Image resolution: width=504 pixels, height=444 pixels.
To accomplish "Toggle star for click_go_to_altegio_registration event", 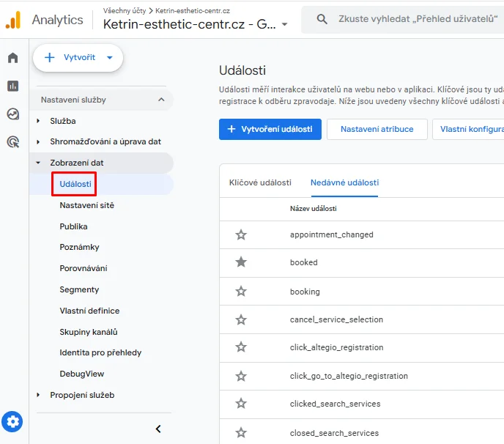I will click(241, 376).
